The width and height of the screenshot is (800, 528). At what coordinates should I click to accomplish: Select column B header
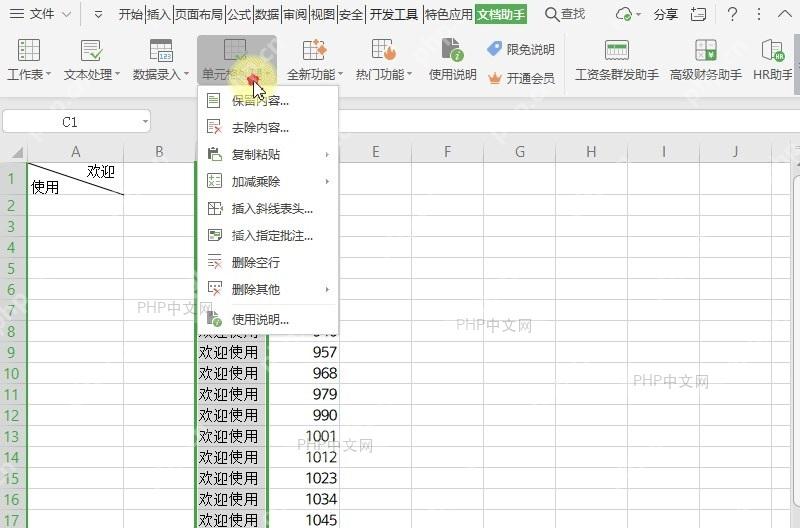159,152
